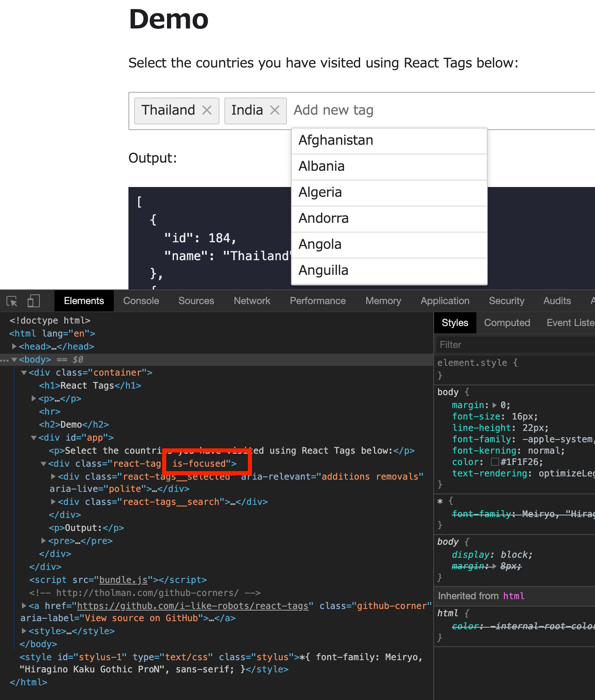Select the tholman github-corners comment node
Screen dimensions: 595x700
(145, 593)
